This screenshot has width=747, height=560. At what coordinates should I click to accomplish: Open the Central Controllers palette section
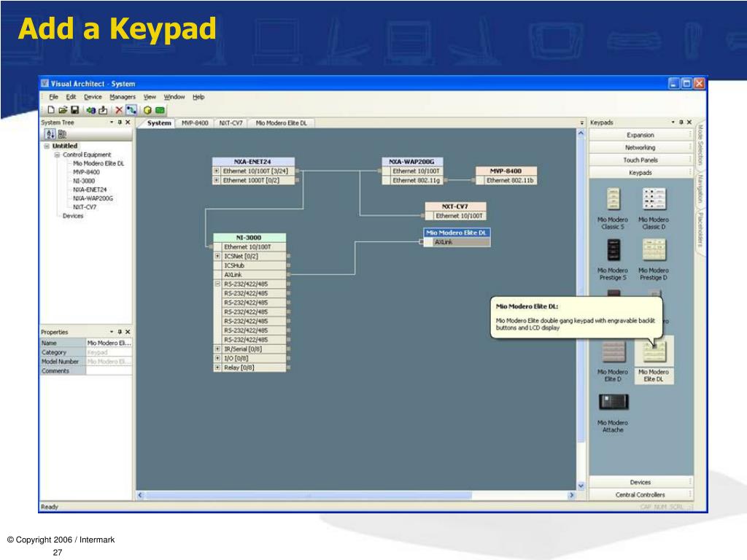tap(640, 495)
